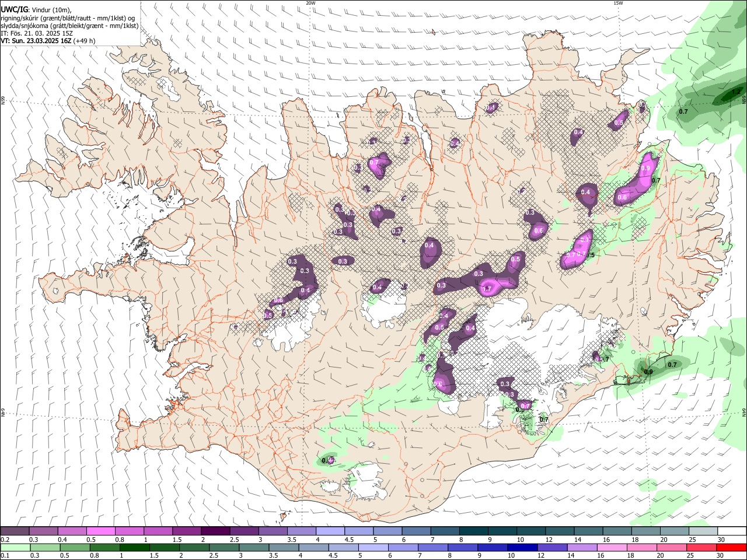Pick the pale pink swatch labeled 16 in lower legend
The width and height of the screenshot is (747, 560).
pos(612,547)
